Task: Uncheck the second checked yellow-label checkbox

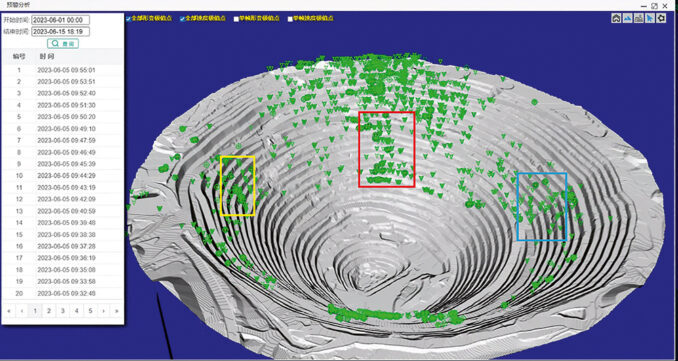Action: point(182,19)
